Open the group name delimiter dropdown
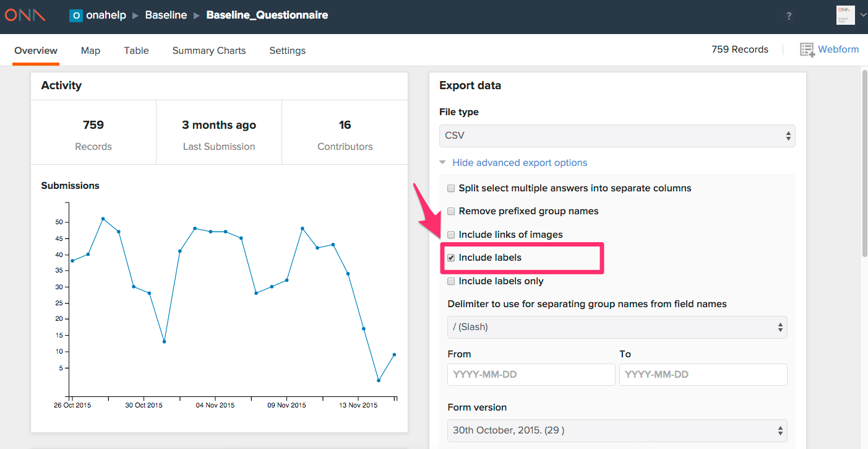868x449 pixels. (617, 326)
